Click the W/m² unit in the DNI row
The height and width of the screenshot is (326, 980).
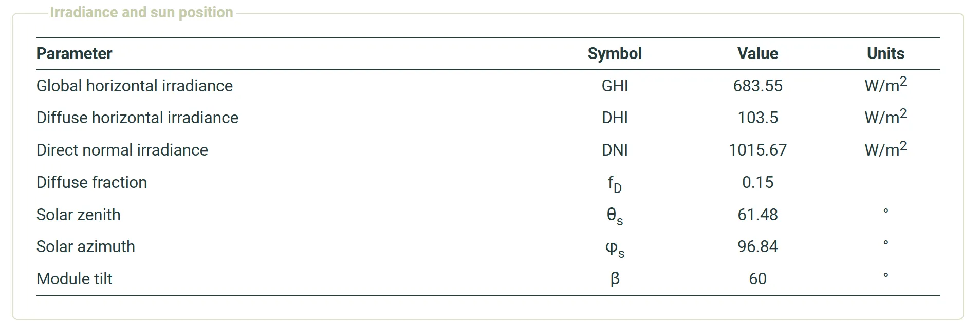[x=885, y=149]
